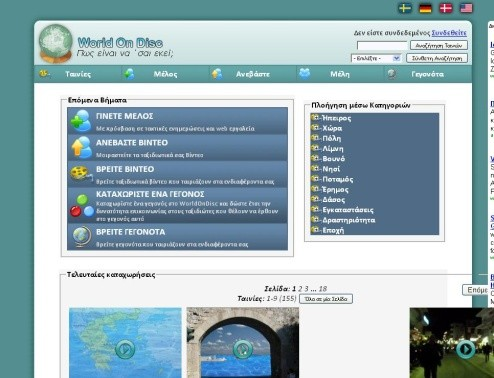Click the add-member icon of ΓΙΝΕΤΕ ΜΕΛΟΣ
494x378 pixels.
click(81, 121)
